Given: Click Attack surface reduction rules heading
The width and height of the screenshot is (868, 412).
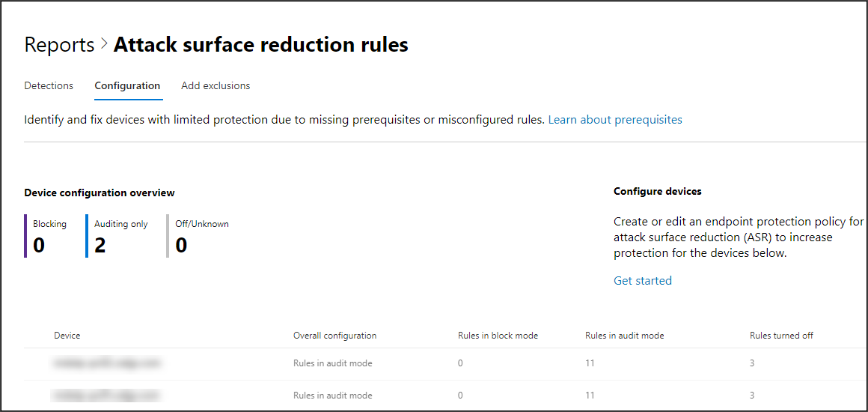Looking at the screenshot, I should tap(260, 45).
